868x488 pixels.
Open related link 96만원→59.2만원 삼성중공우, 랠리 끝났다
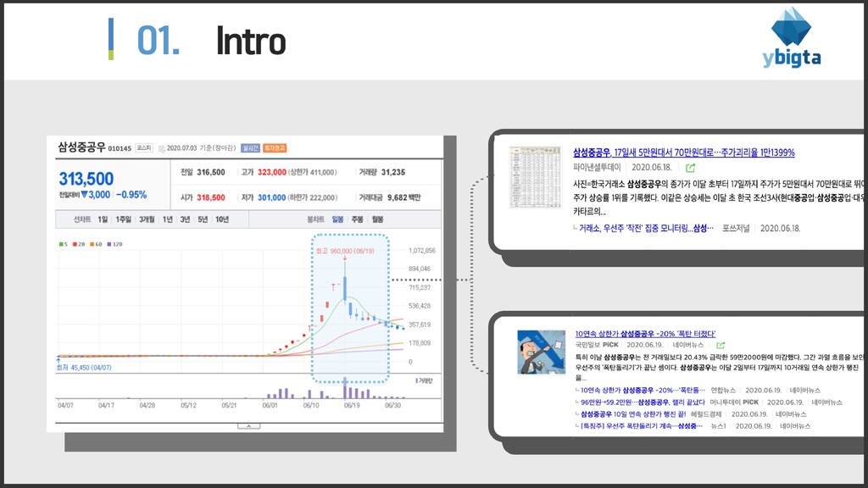point(643,402)
